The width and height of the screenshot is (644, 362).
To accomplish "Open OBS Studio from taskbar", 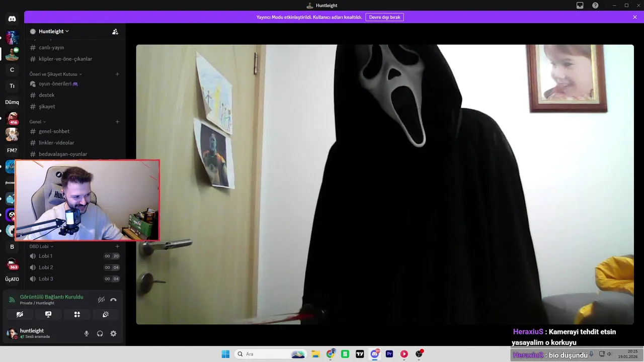I will point(419,354).
